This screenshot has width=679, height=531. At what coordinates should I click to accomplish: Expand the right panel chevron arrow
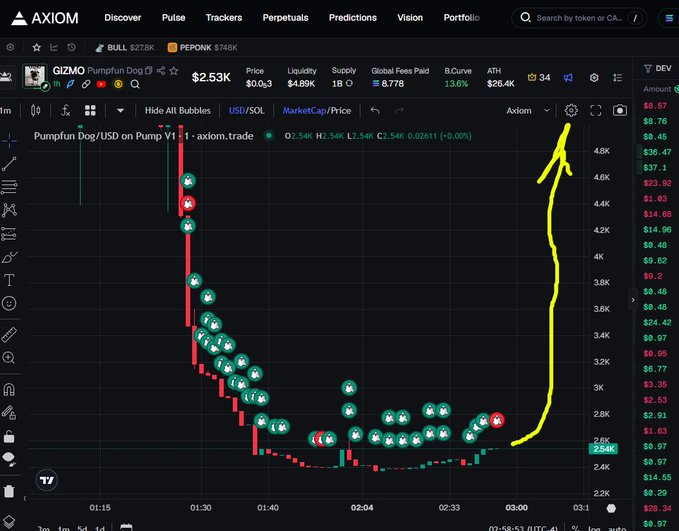pyautogui.click(x=633, y=300)
